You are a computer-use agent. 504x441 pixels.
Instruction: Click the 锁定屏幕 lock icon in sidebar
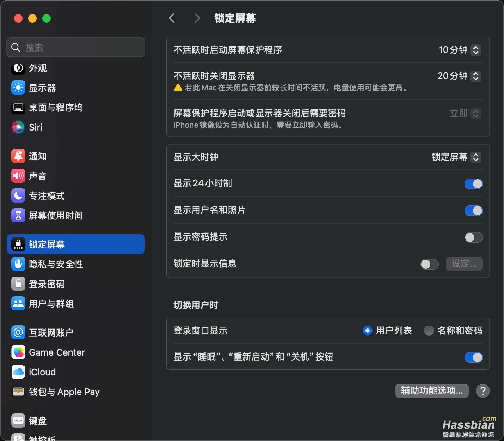(x=18, y=244)
